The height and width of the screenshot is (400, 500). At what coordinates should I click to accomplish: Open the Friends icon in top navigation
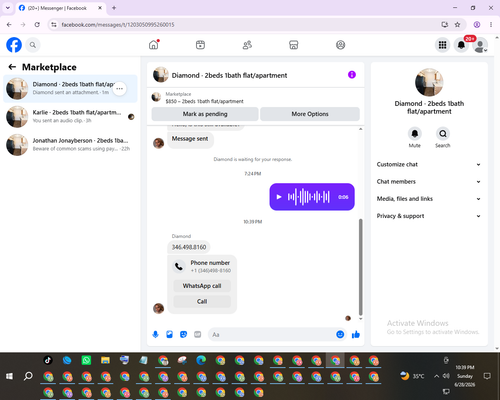point(247,45)
